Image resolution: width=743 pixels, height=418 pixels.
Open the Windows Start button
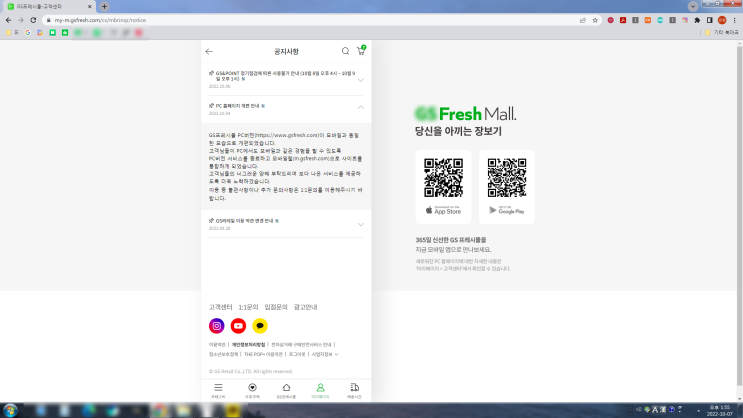point(10,410)
